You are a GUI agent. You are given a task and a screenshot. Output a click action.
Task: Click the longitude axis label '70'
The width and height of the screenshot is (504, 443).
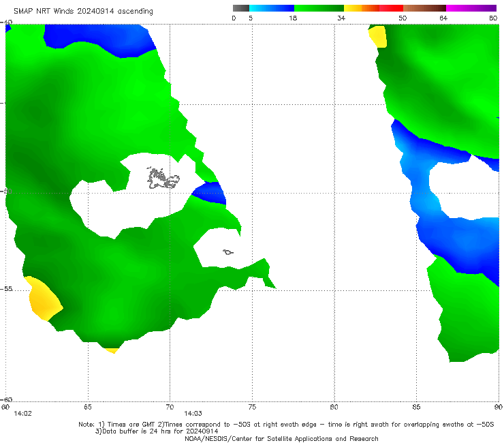coord(170,407)
